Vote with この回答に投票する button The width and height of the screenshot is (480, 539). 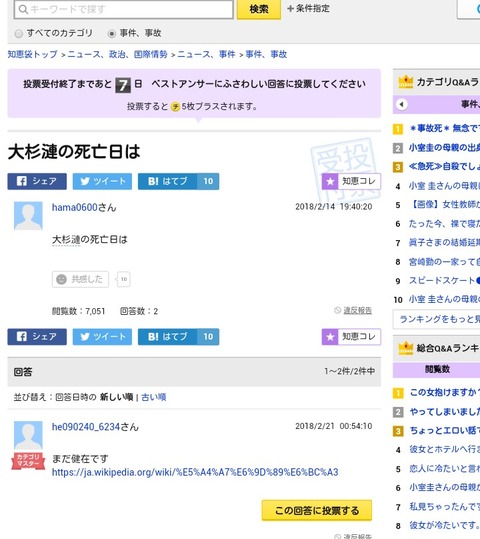pyautogui.click(x=317, y=510)
